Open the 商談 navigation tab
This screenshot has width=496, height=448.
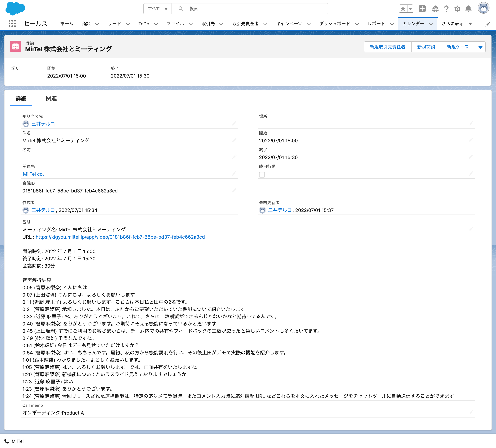pos(86,24)
